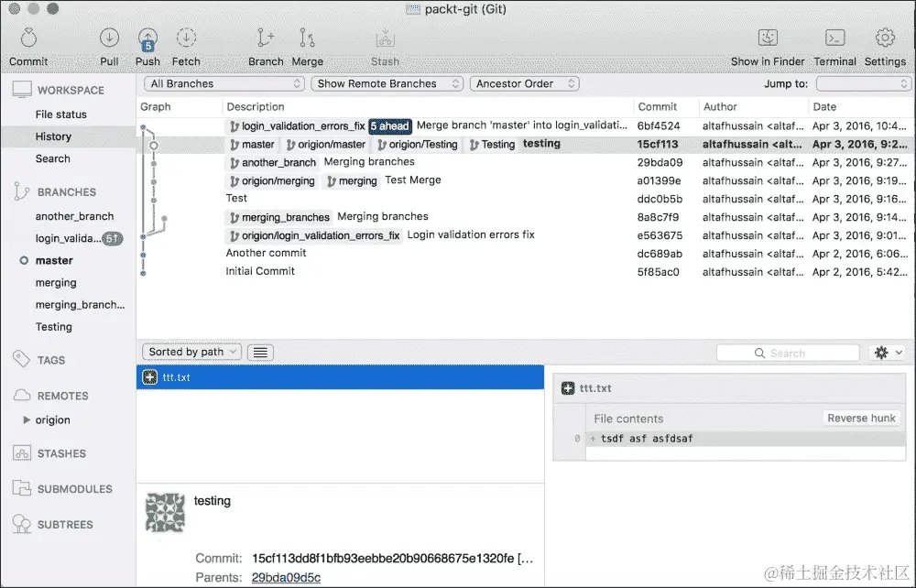Select the master branch in sidebar

click(x=54, y=260)
